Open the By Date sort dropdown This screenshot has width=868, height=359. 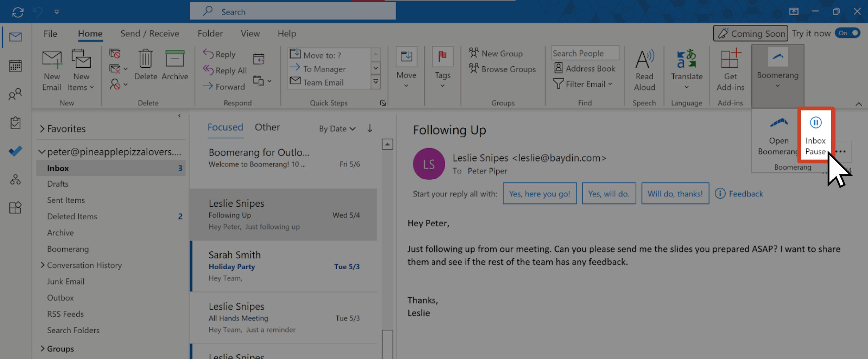point(337,129)
